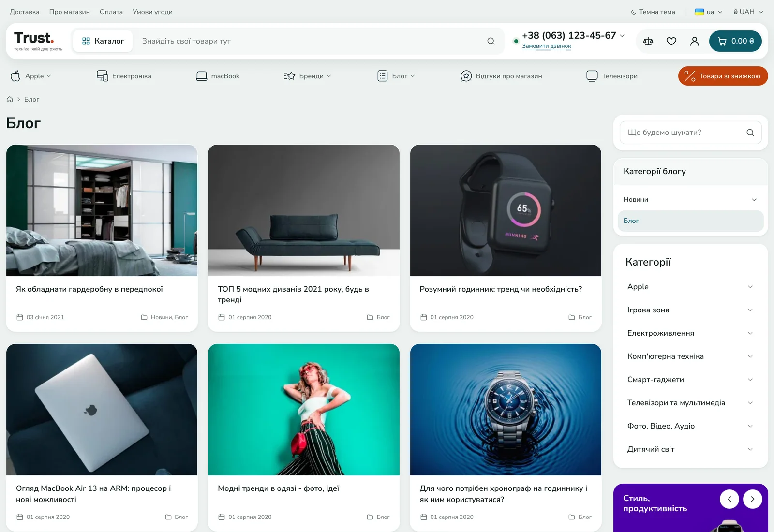Open the ua language dropdown

tap(709, 12)
